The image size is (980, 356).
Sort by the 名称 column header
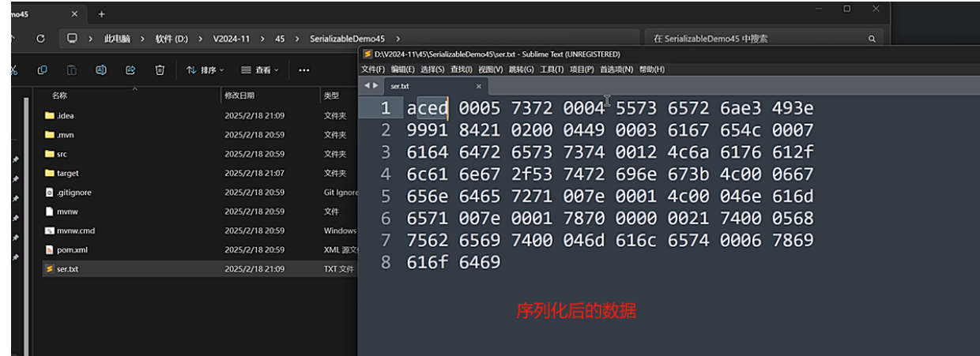(x=60, y=96)
